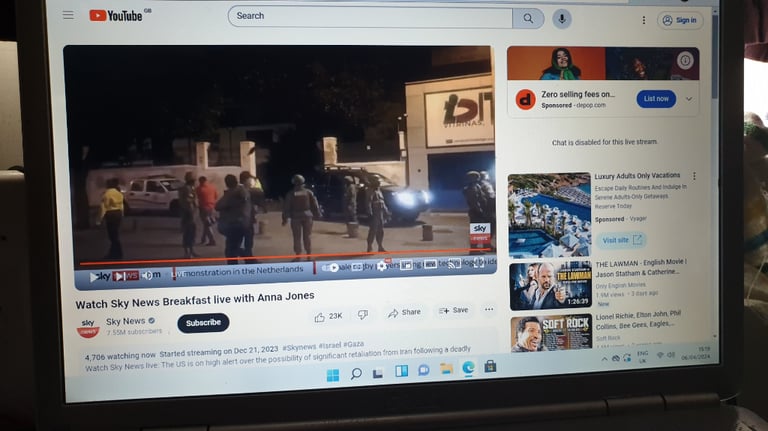Click the #Israel hashtag
This screenshot has height=431, width=768.
[330, 345]
